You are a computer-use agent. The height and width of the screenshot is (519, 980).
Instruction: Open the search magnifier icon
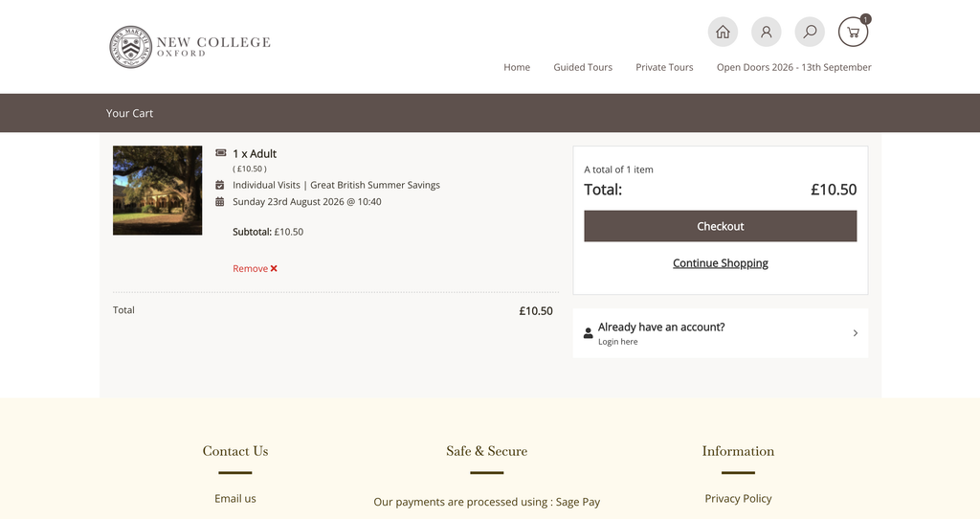810,32
